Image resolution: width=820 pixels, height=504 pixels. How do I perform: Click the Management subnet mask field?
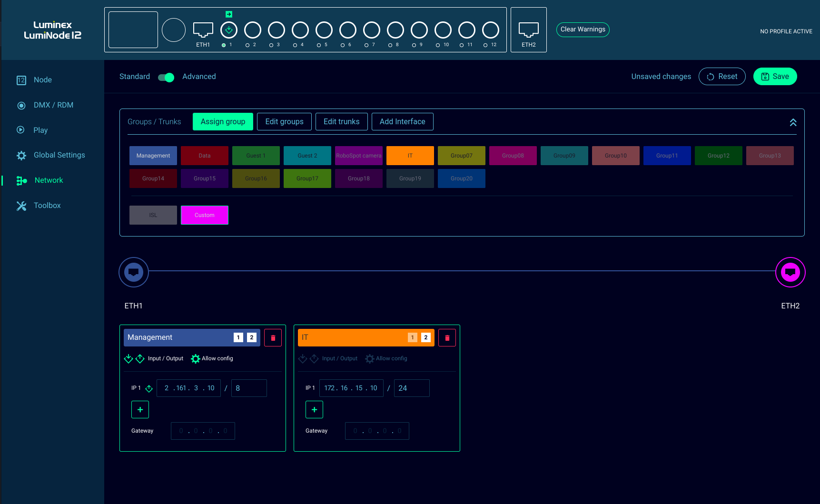249,388
